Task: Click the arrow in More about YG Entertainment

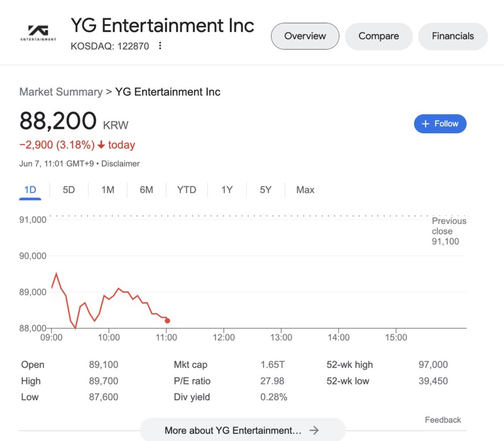Action: [315, 430]
